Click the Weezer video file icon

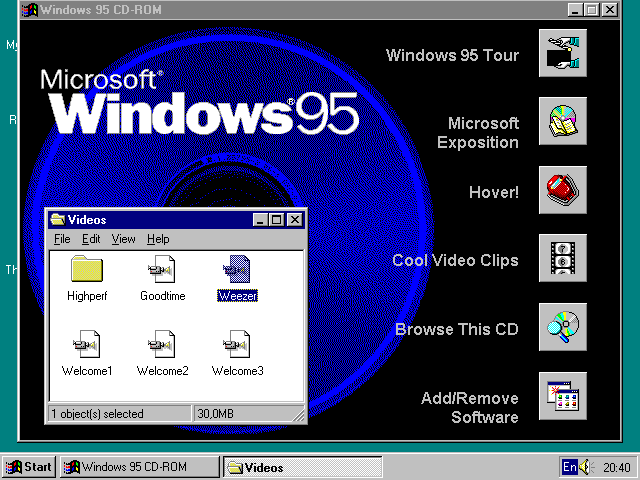238,269
